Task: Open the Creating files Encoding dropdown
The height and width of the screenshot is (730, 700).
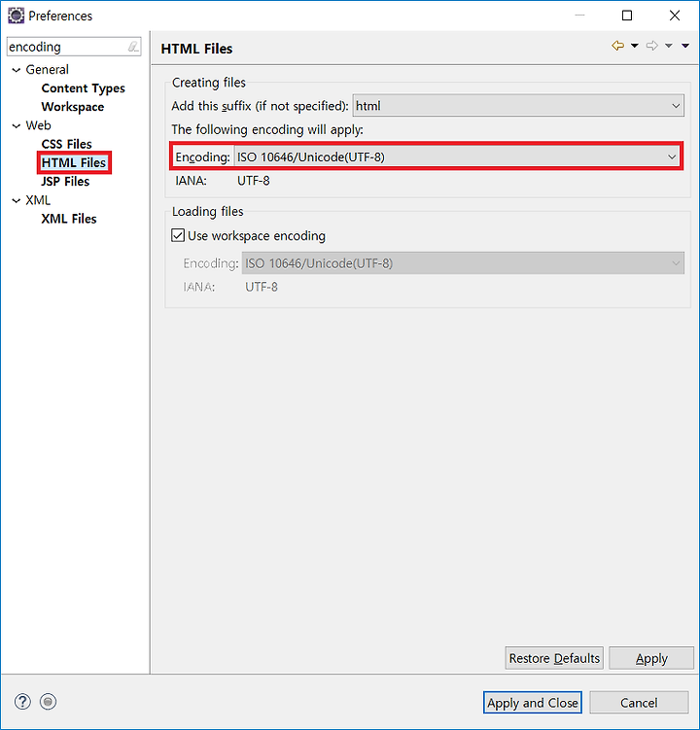Action: pos(456,156)
